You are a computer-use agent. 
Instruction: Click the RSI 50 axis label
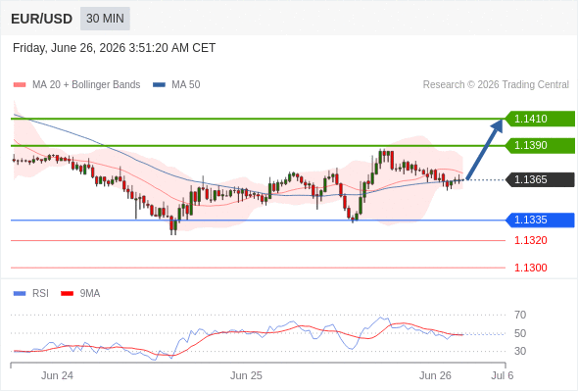[520, 333]
